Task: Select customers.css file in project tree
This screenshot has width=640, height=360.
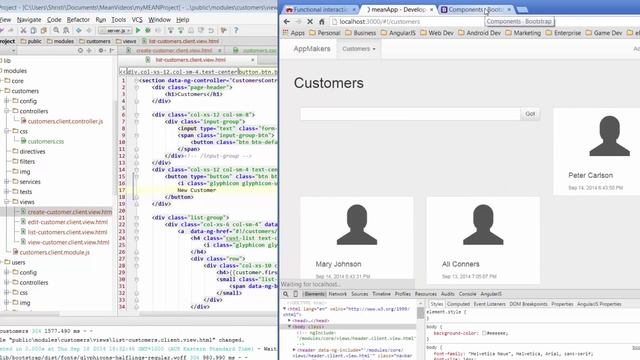Action: coord(42,141)
